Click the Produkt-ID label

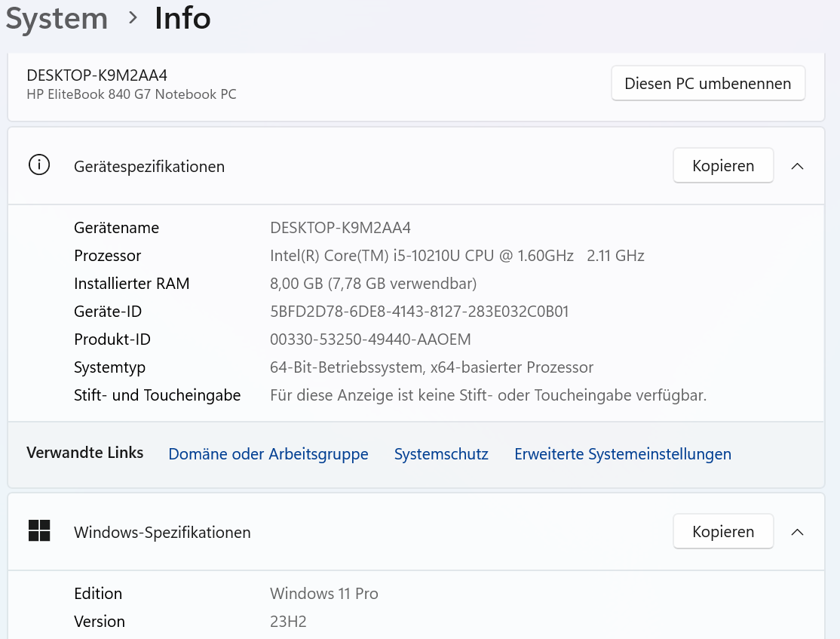112,339
